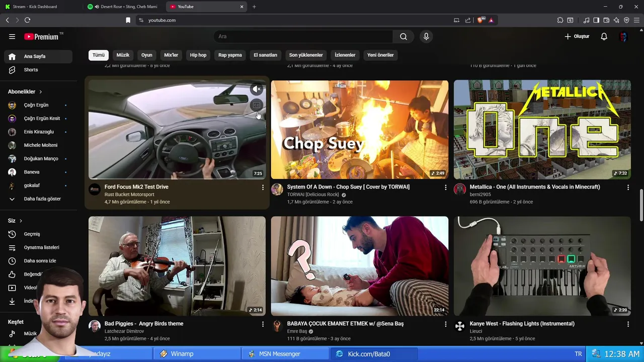The height and width of the screenshot is (362, 644).
Task: Click the YouTube search input field
Action: coord(303,37)
